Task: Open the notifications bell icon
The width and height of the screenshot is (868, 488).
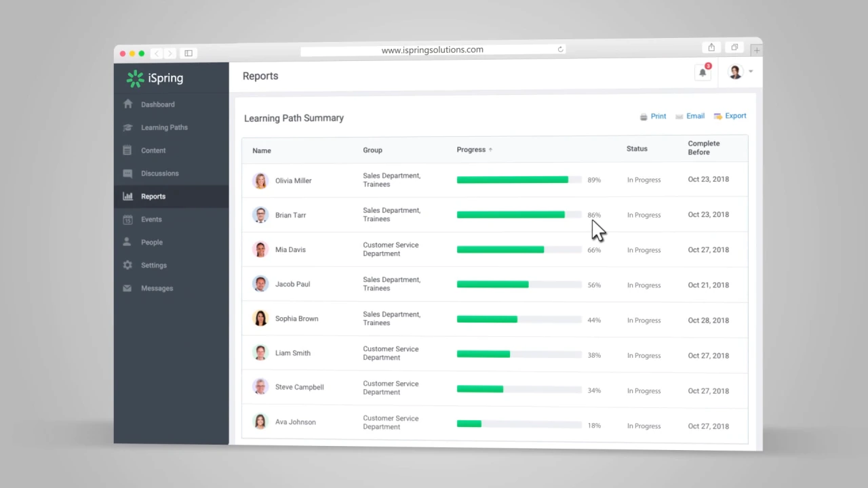Action: 703,72
